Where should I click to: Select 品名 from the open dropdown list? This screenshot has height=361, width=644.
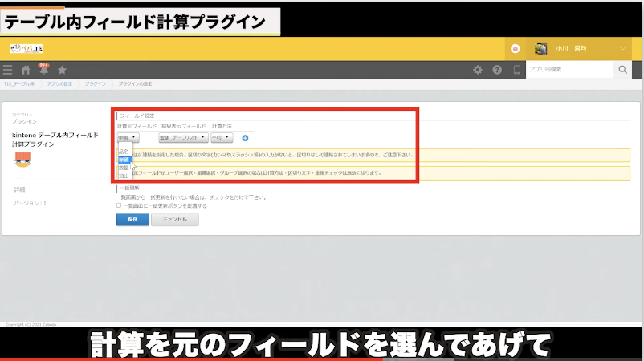[x=124, y=152]
